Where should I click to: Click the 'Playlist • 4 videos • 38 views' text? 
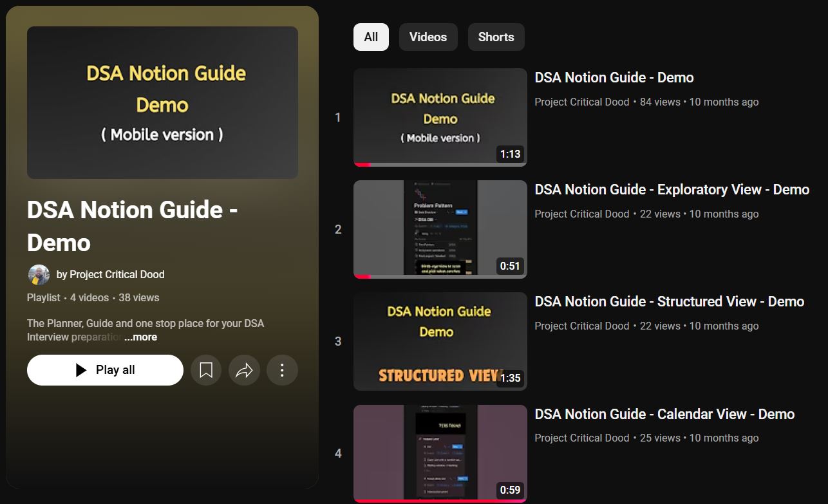93,298
